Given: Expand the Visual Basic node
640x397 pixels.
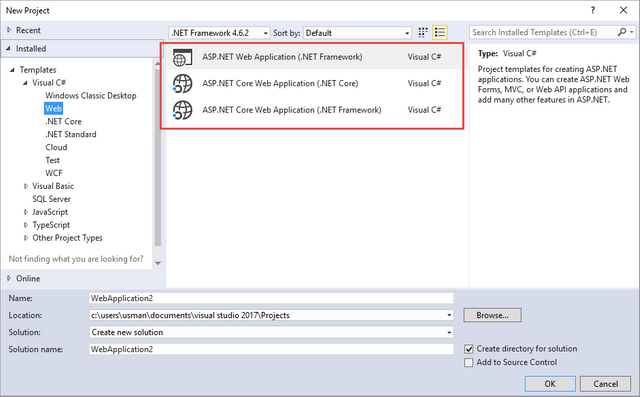Looking at the screenshot, I should pos(26,186).
